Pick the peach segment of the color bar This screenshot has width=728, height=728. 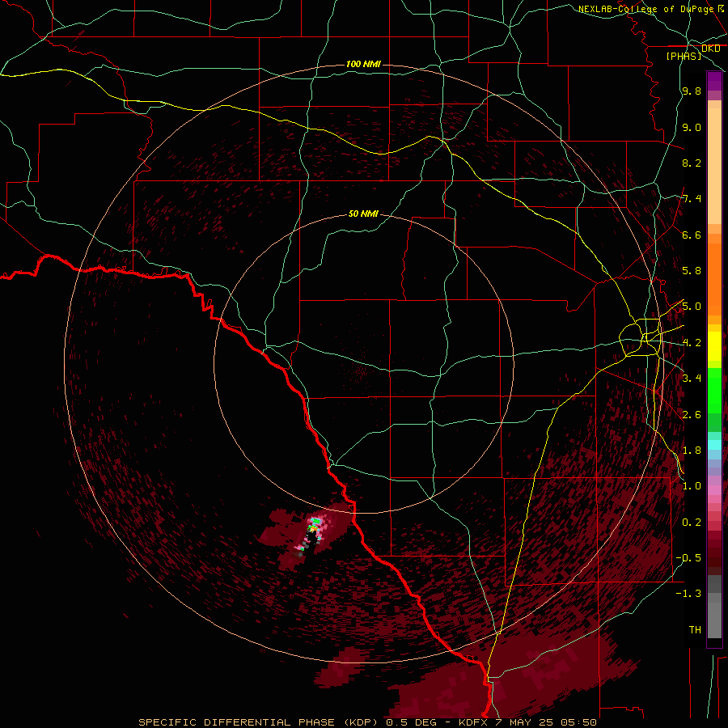pyautogui.click(x=714, y=166)
